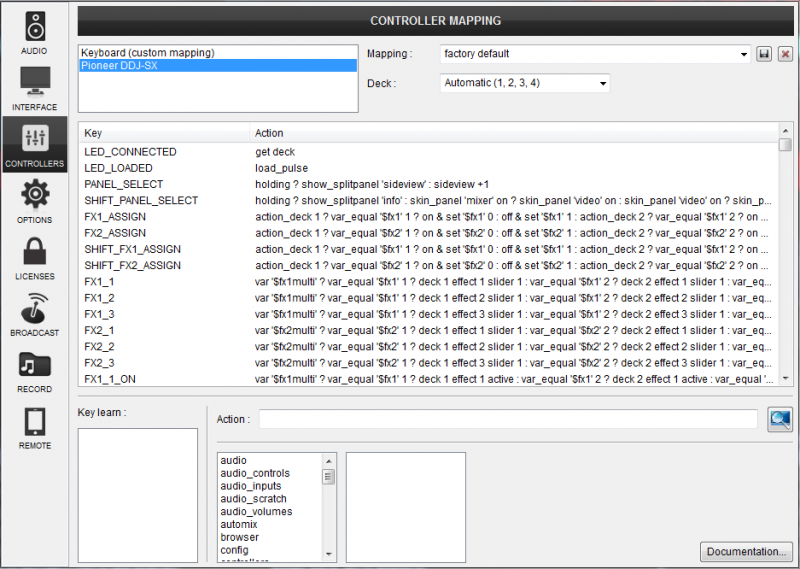
Task: Open the Remote settings section
Action: coord(34,428)
